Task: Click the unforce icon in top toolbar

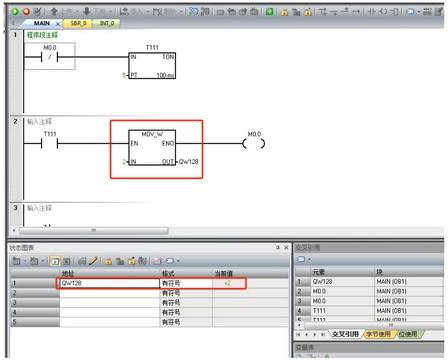Action: tap(296, 12)
